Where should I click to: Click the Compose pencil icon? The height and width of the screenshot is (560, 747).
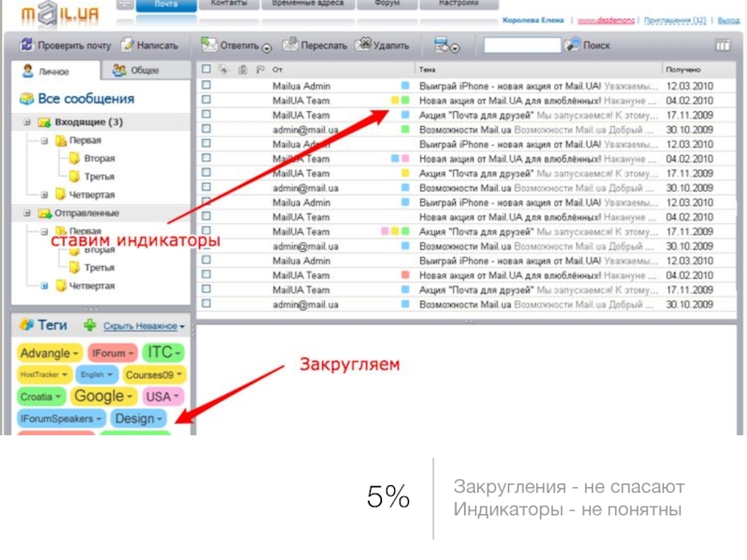tap(127, 45)
